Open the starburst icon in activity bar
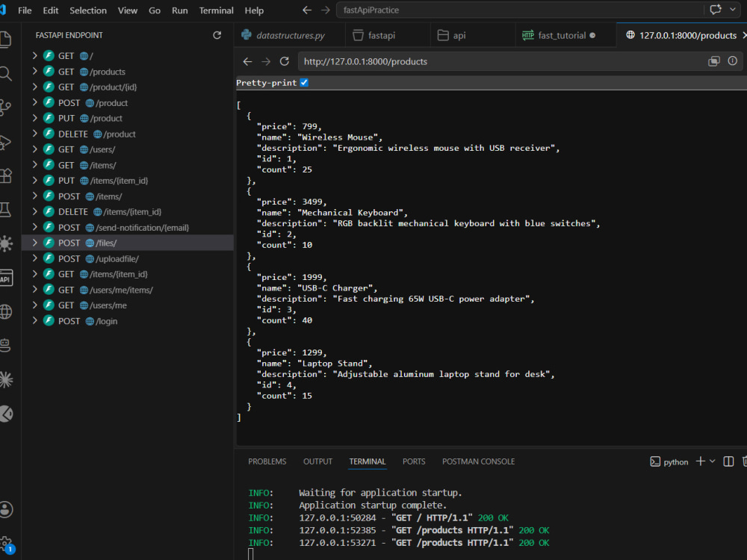Image resolution: width=747 pixels, height=560 pixels. [6, 379]
